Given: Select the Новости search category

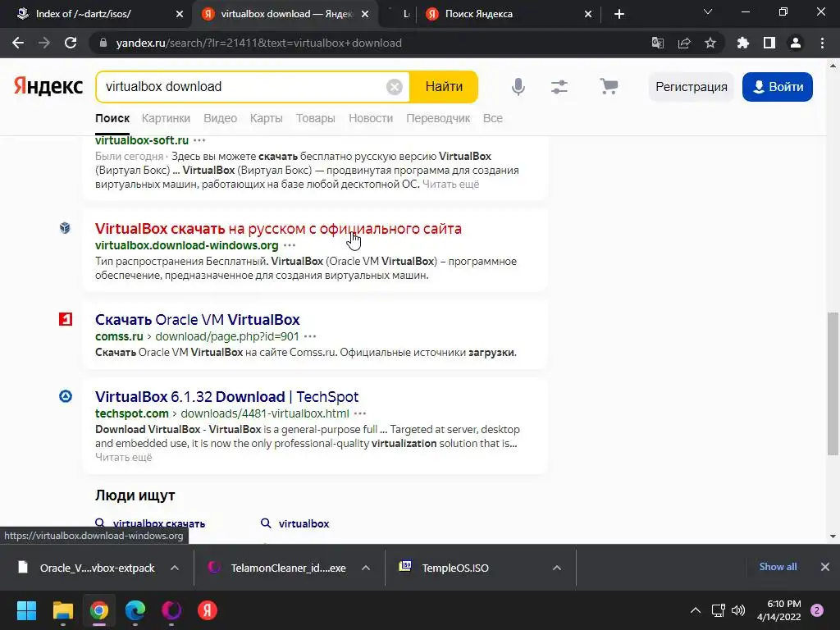Looking at the screenshot, I should tap(371, 118).
